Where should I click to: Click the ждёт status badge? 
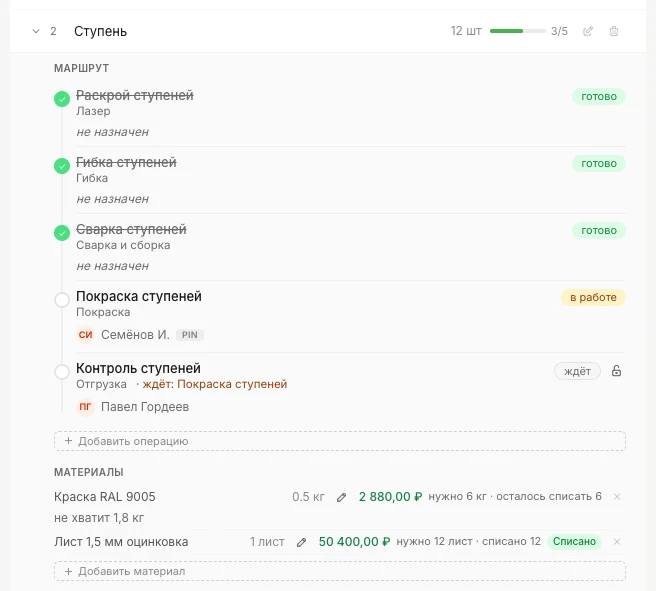point(577,371)
